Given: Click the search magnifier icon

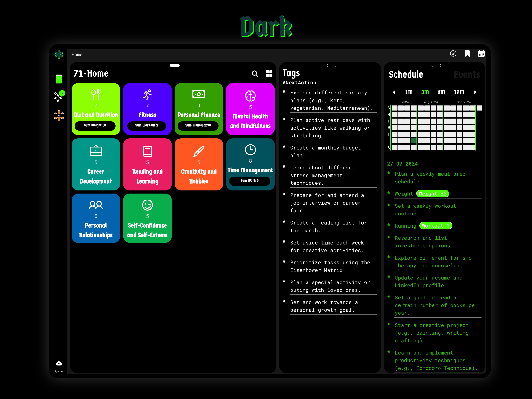Looking at the screenshot, I should (255, 74).
